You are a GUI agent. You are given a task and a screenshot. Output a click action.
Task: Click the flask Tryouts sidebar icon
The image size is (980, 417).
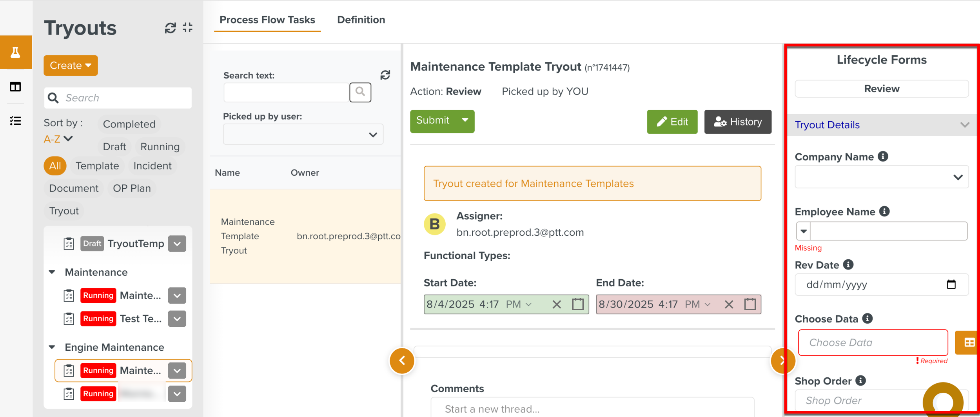click(16, 52)
